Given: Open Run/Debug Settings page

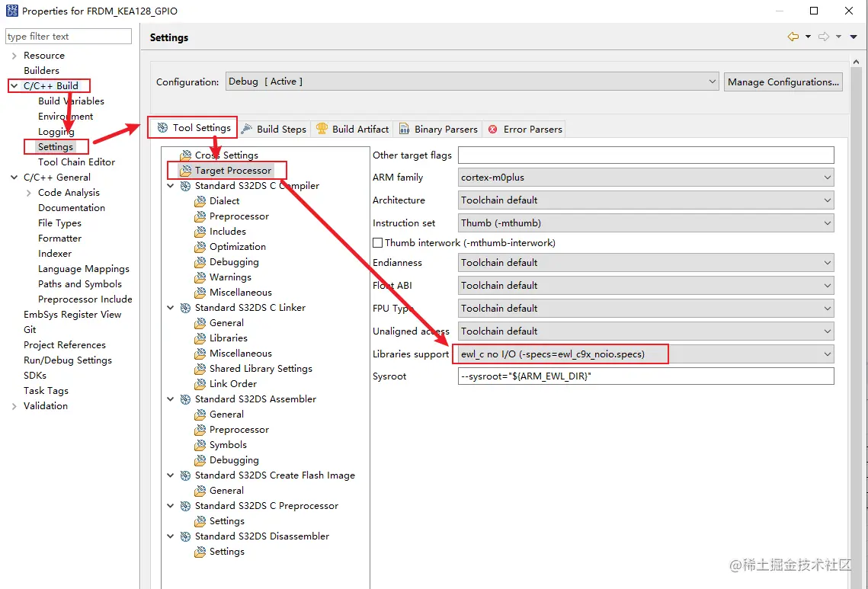Looking at the screenshot, I should [x=68, y=360].
